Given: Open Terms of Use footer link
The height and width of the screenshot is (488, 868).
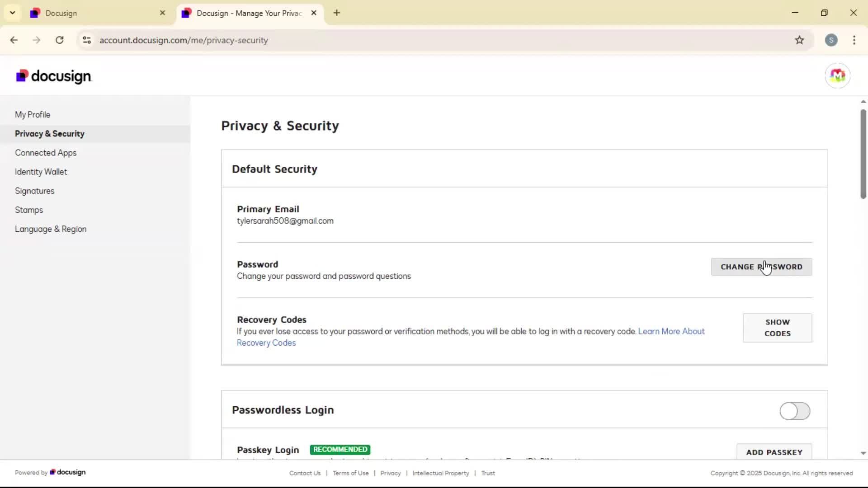Looking at the screenshot, I should [x=350, y=473].
